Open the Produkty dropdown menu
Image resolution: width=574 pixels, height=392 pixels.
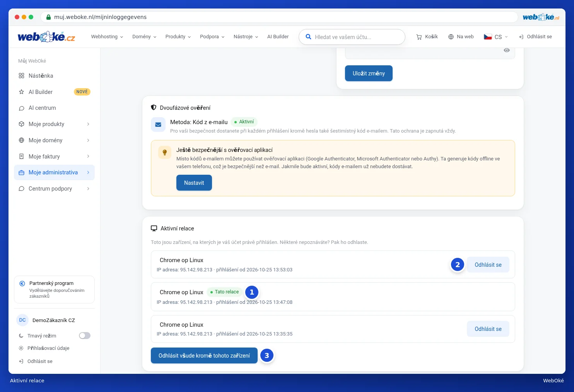178,37
